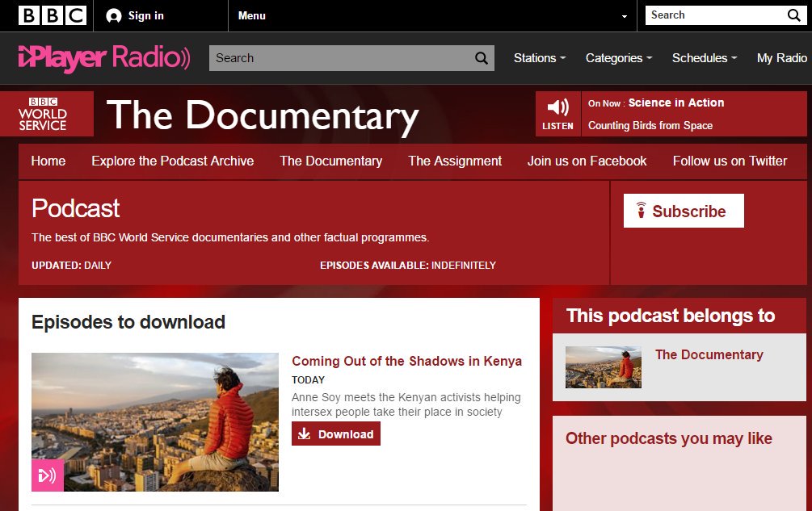812x511 pixels.
Task: Go to The Assignment tab
Action: [x=455, y=161]
